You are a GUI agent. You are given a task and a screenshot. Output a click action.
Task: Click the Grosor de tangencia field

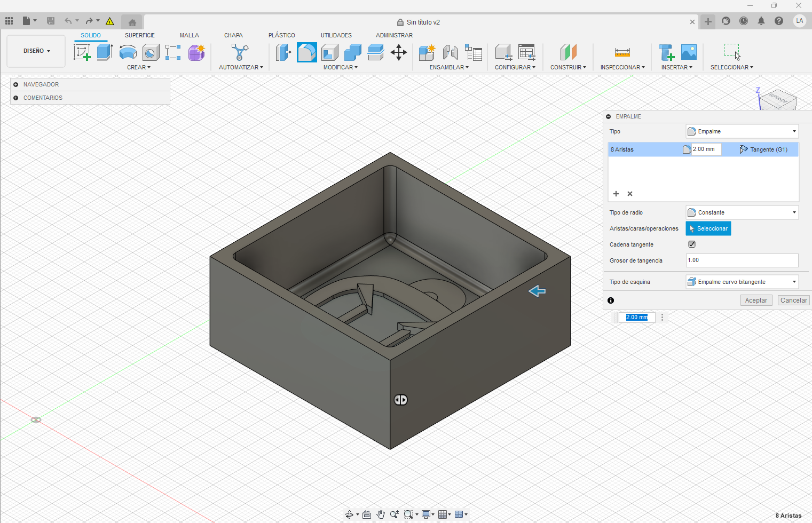pos(742,260)
